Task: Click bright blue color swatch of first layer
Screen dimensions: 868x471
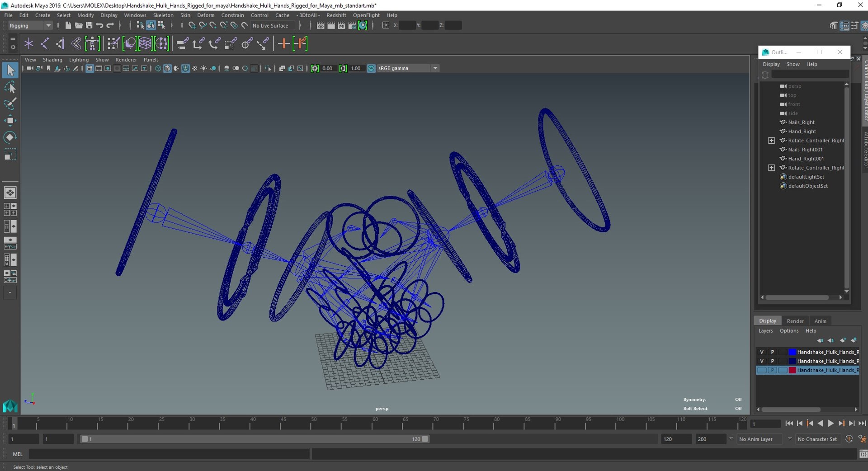Action: [792, 352]
